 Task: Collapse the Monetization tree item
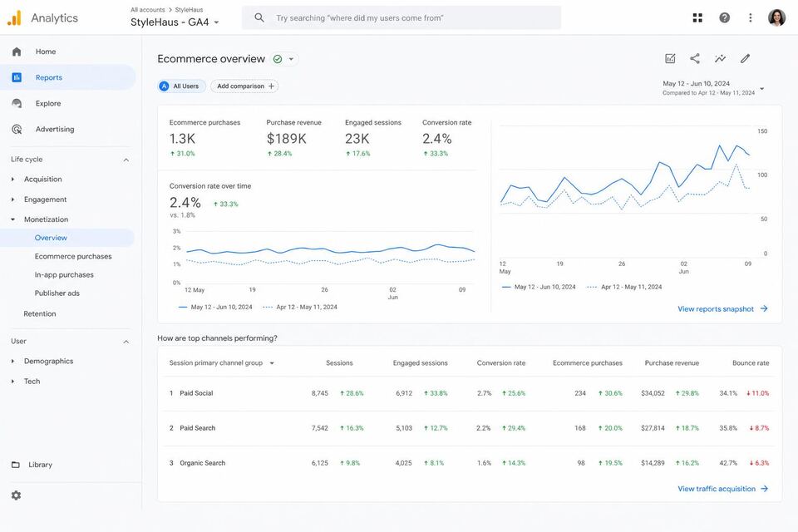12,219
